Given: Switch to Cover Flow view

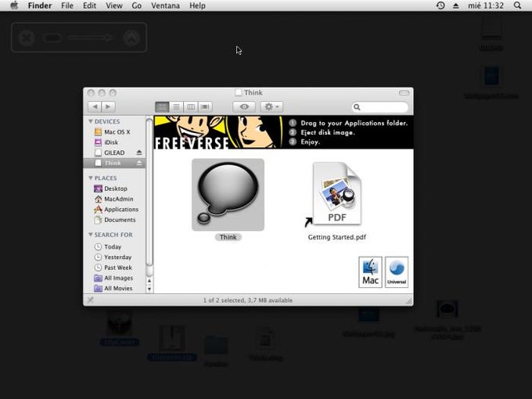Looking at the screenshot, I should pos(205,107).
